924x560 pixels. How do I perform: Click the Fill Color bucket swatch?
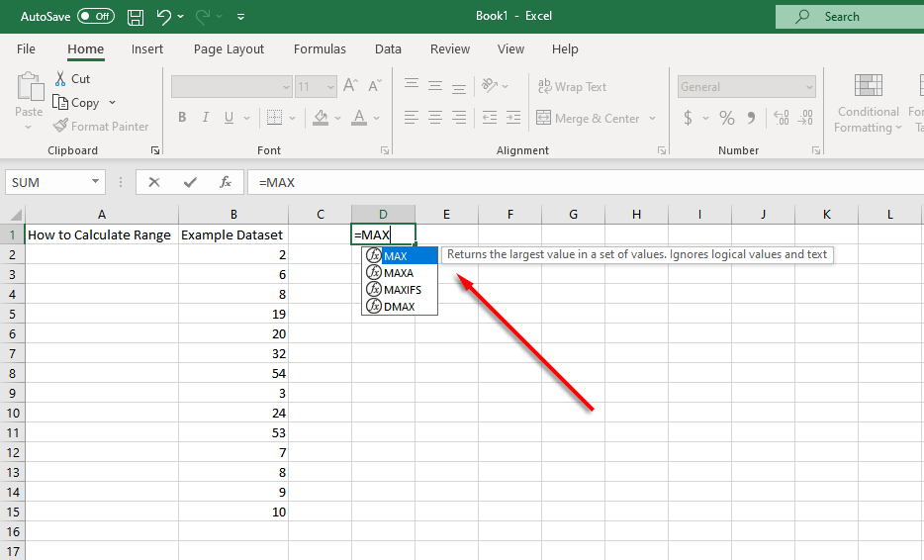[320, 118]
